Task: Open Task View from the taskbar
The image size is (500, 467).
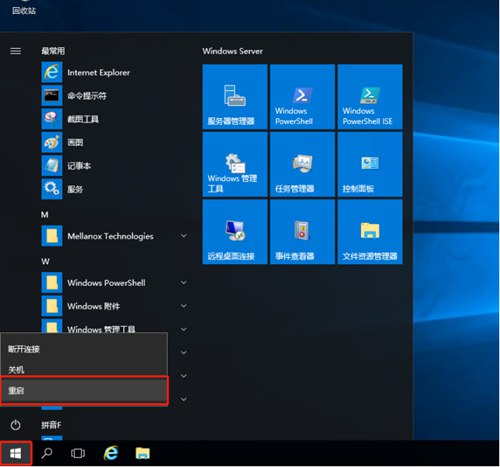Action: pos(78,453)
